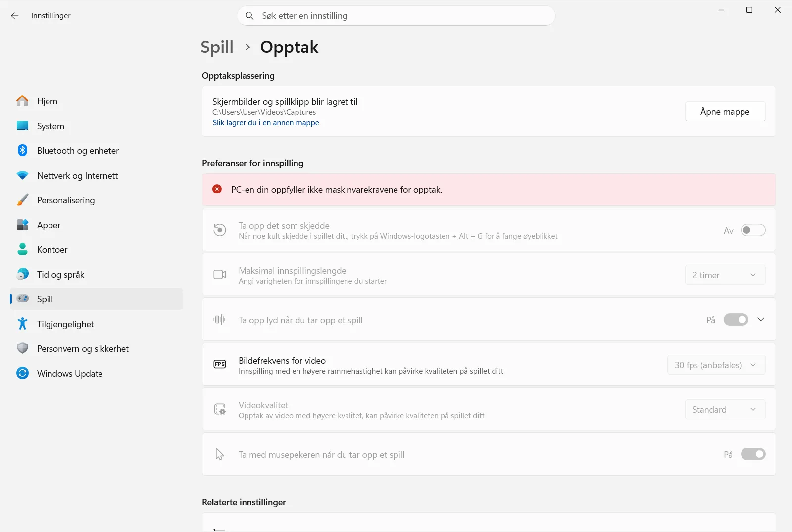Click the mouse pointer icon
The width and height of the screenshot is (792, 532).
[220, 454]
